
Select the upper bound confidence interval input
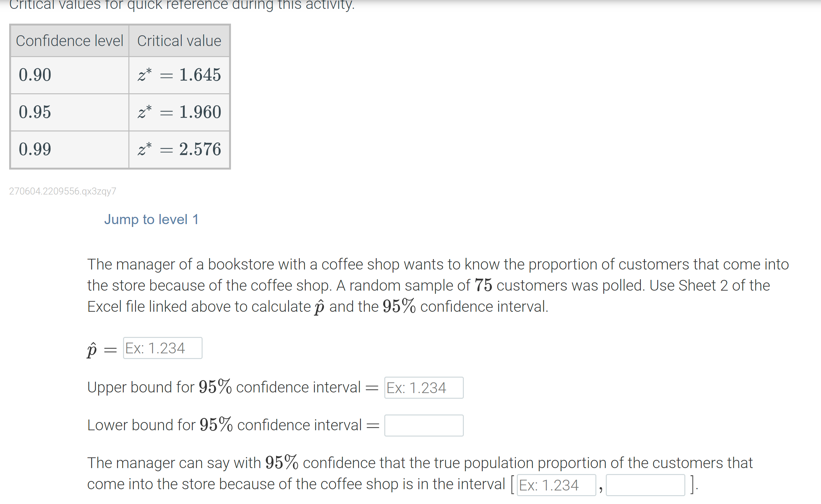click(424, 387)
